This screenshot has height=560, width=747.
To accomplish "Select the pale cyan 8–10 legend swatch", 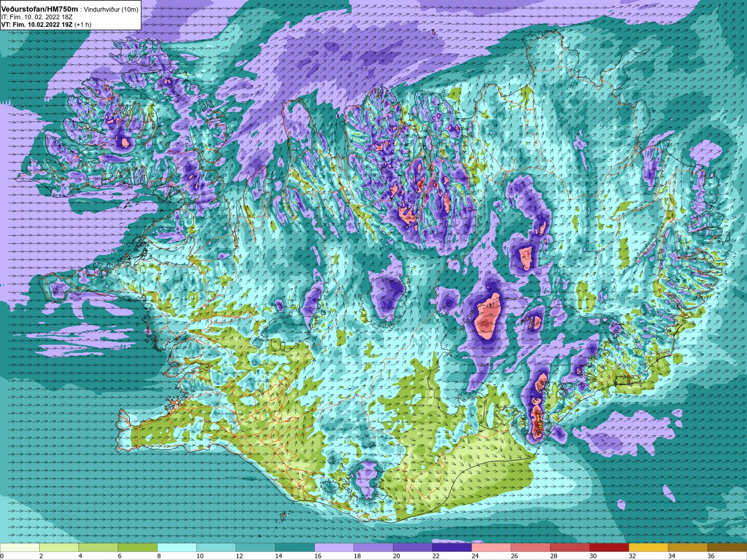I will pyautogui.click(x=177, y=548).
